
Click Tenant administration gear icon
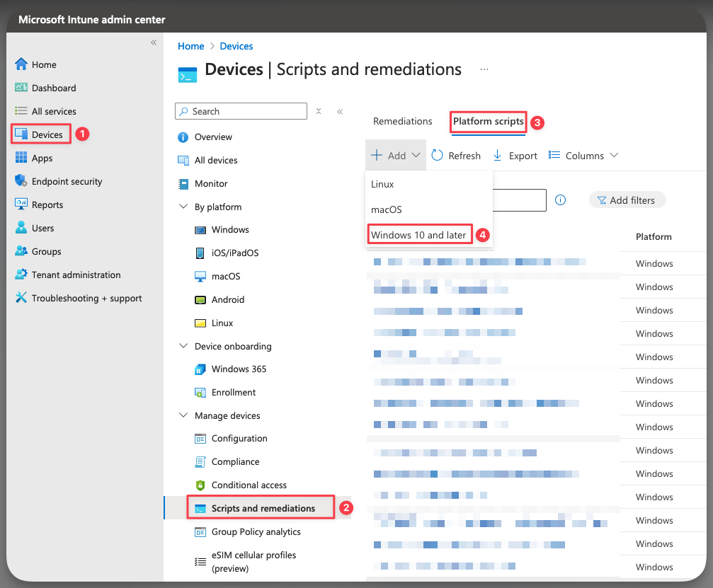(x=21, y=274)
